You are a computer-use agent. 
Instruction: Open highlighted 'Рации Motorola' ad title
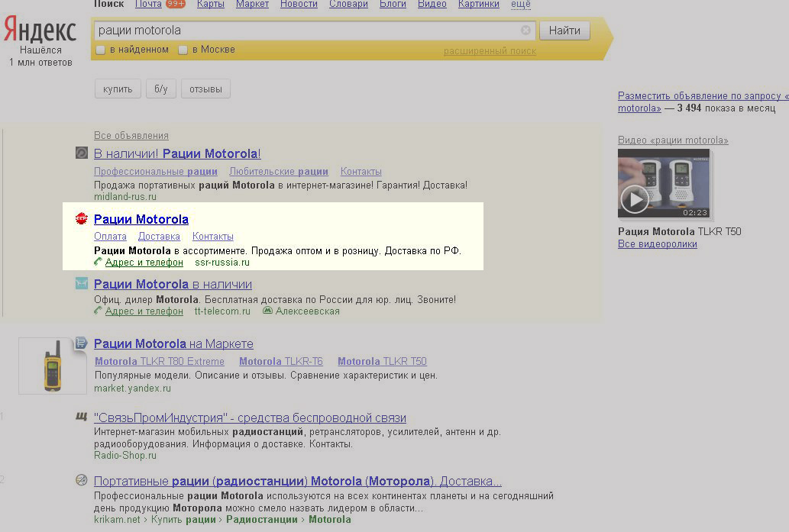coord(141,219)
